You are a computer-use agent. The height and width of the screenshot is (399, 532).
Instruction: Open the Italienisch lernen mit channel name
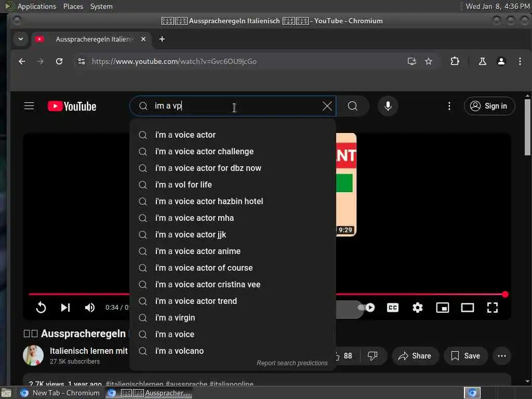(x=89, y=351)
